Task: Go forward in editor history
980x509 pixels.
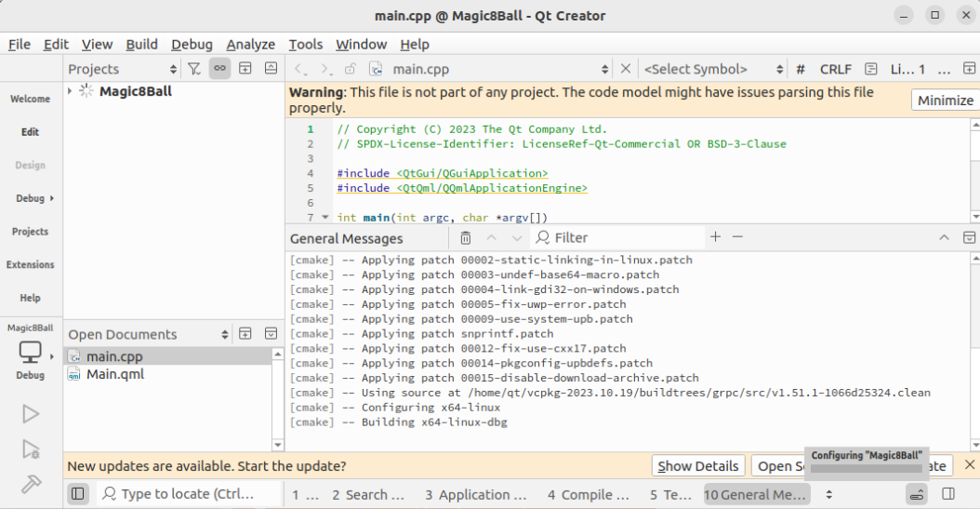Action: pyautogui.click(x=325, y=69)
